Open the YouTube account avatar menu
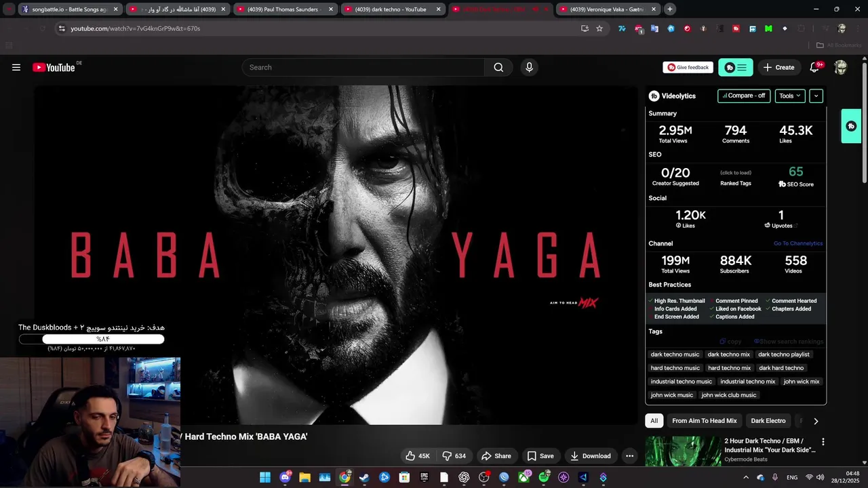 tap(841, 67)
